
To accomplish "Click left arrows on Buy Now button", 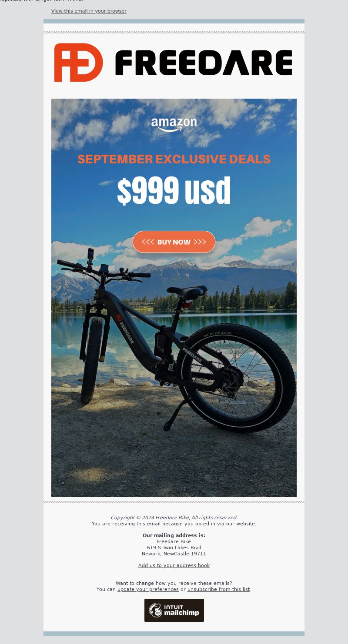I will 148,242.
